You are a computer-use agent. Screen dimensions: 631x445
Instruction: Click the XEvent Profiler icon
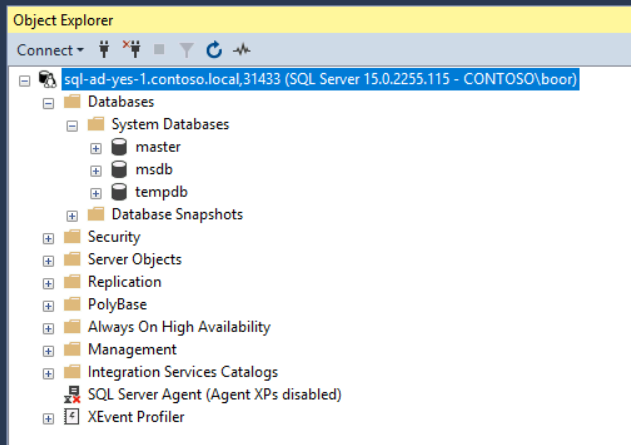[x=72, y=417]
